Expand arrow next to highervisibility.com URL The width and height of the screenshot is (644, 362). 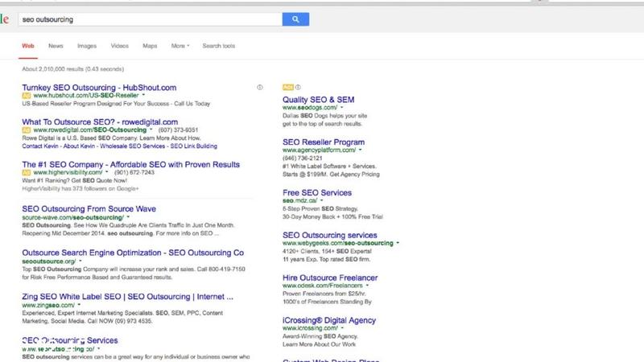tap(107, 172)
